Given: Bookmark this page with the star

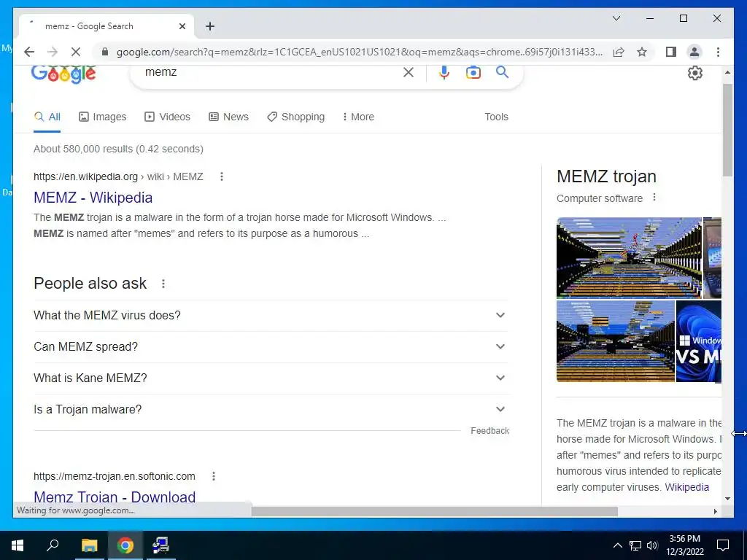Looking at the screenshot, I should tap(642, 52).
